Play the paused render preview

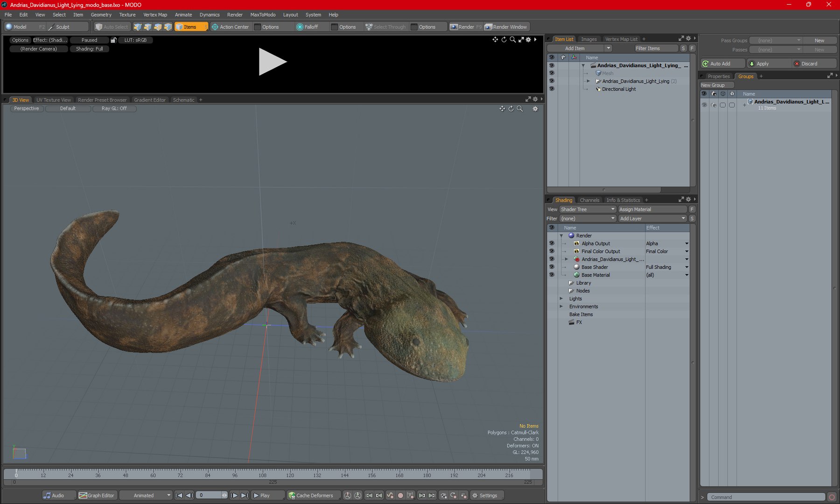coord(273,62)
